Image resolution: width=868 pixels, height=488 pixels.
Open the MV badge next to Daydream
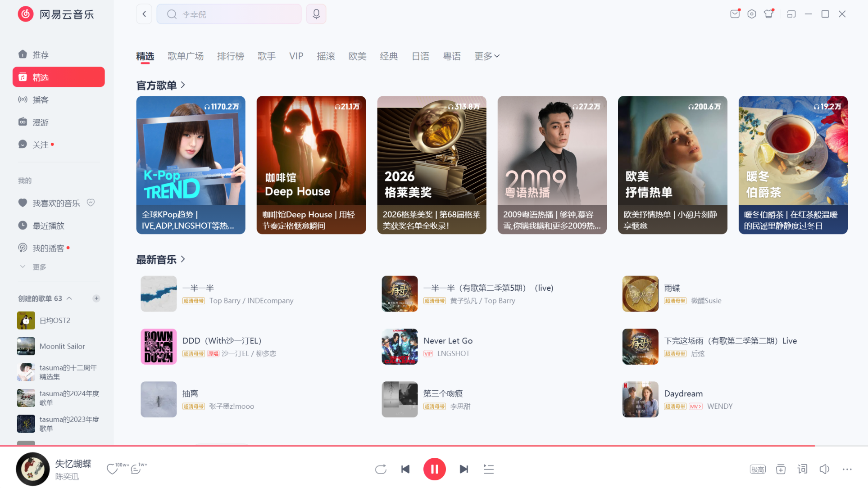click(x=695, y=407)
